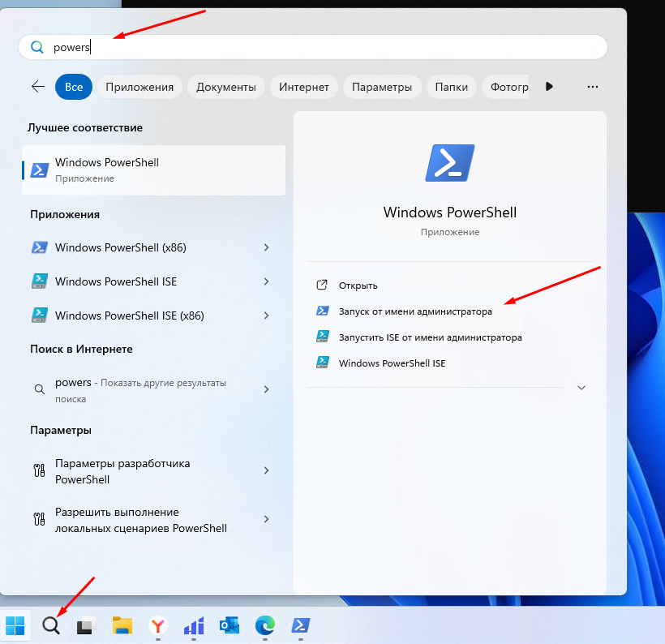Viewport: 665px width, 644px height.
Task: Click the Открыть open-external icon
Action: 322,285
